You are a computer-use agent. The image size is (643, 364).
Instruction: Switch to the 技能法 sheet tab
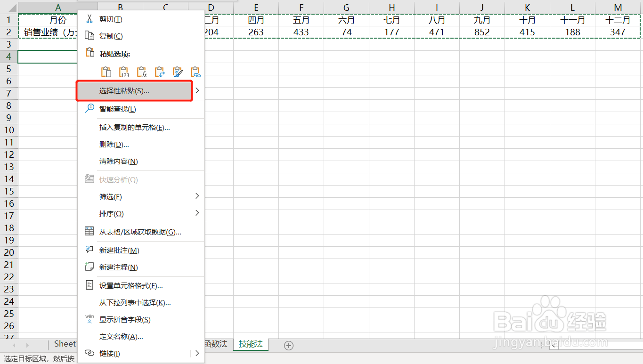click(x=251, y=344)
